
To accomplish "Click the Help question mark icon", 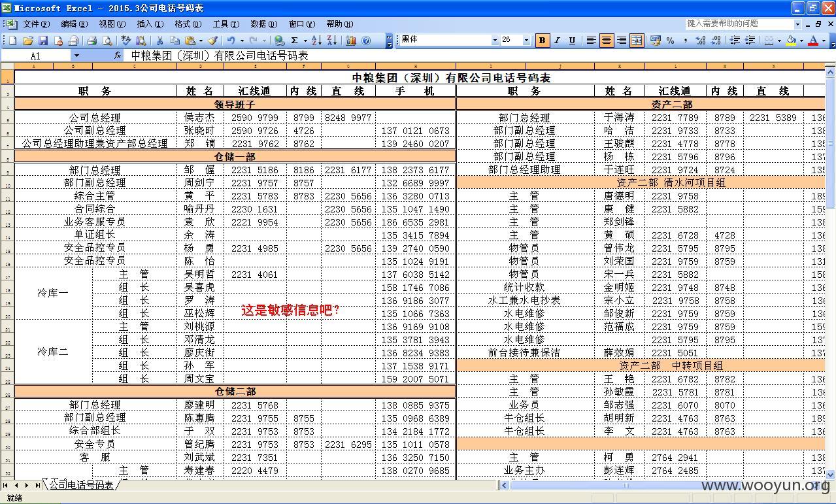I will (366, 41).
